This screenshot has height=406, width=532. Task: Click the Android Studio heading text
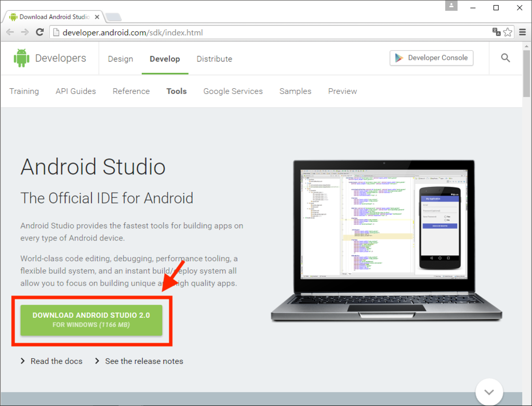click(93, 167)
